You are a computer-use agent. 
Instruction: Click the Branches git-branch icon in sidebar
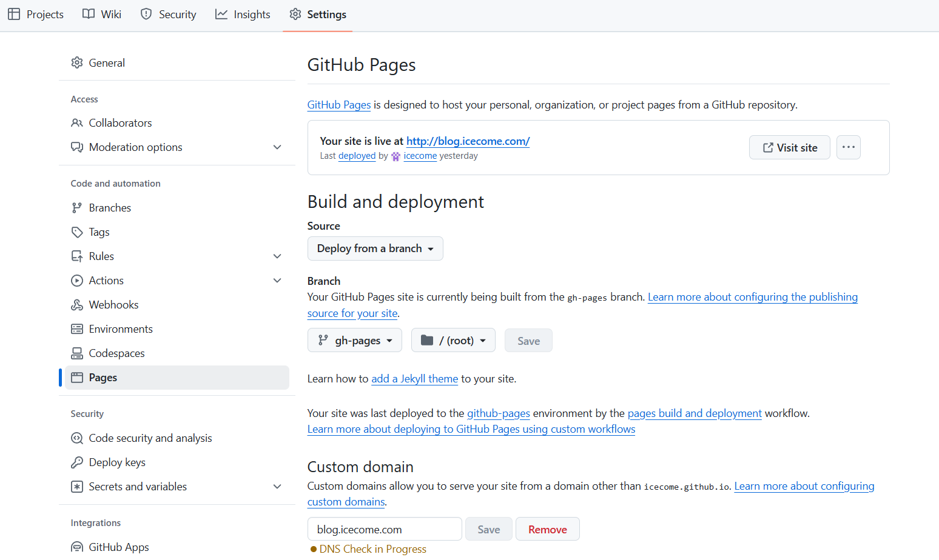[x=77, y=208]
